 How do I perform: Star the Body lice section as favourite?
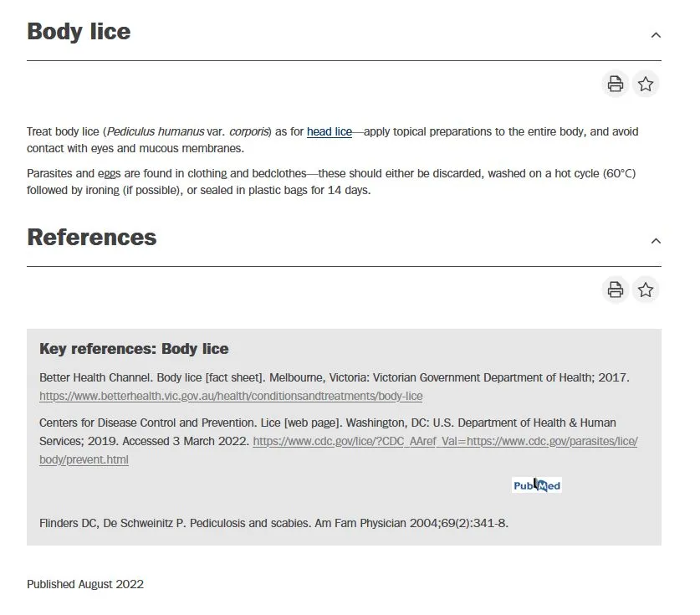point(646,84)
